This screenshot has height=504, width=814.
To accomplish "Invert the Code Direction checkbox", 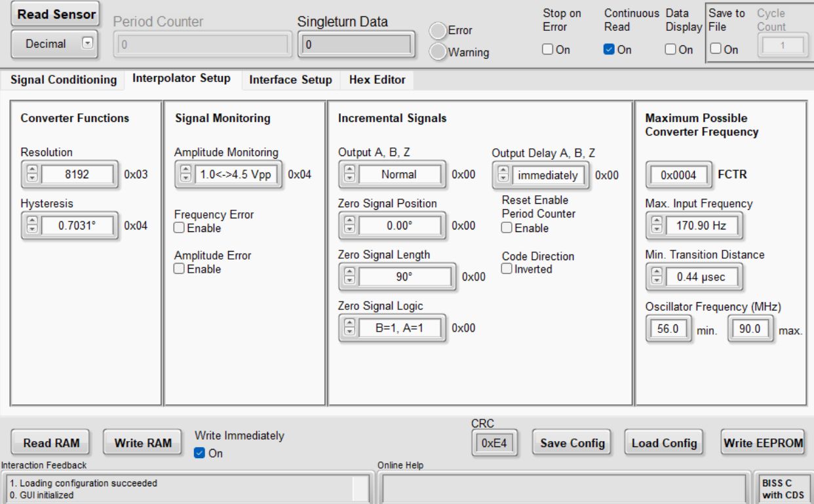I will (507, 269).
